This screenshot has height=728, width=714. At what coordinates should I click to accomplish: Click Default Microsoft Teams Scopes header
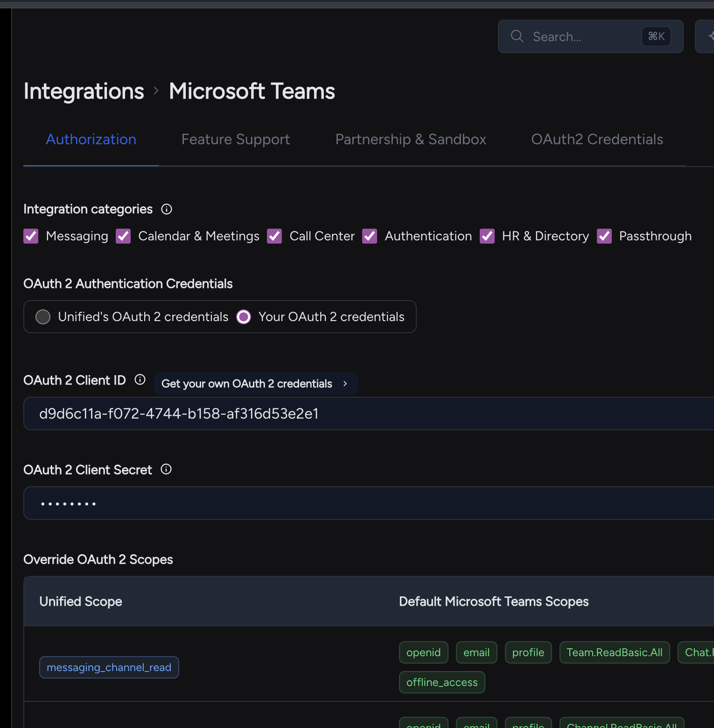[x=494, y=602]
